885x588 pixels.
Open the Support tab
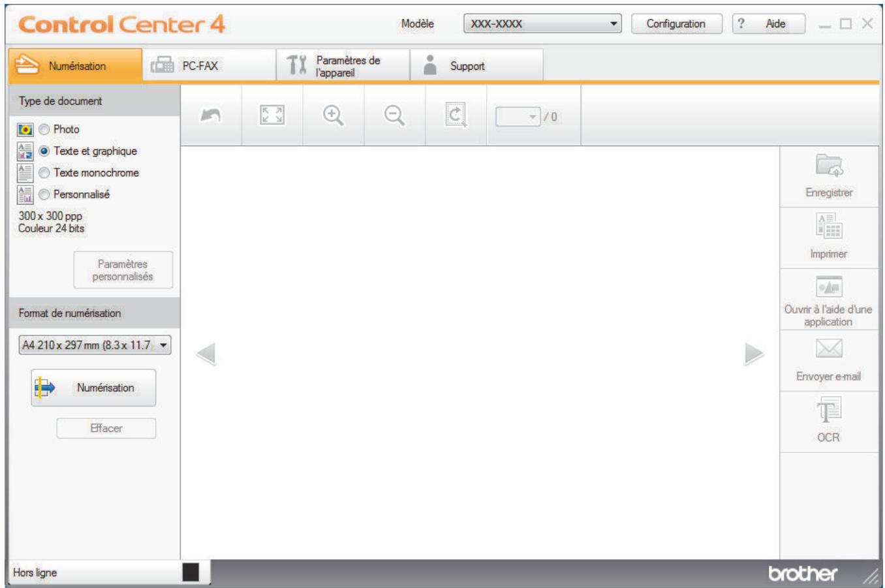476,65
